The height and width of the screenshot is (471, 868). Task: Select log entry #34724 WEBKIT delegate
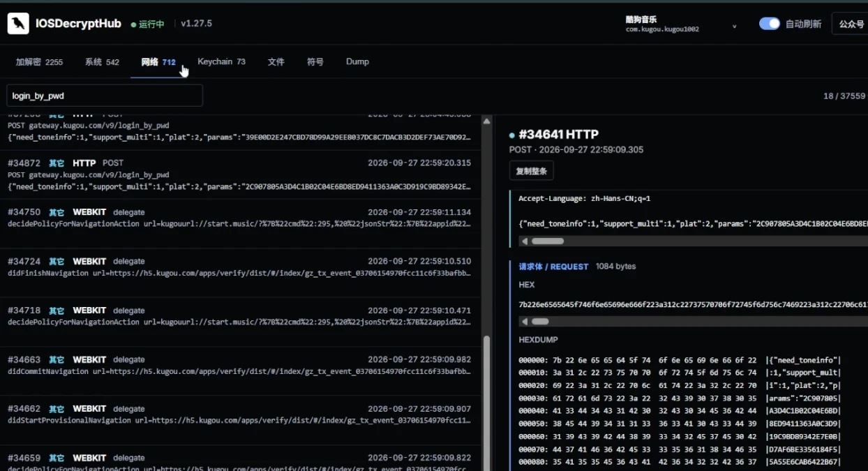coord(240,273)
